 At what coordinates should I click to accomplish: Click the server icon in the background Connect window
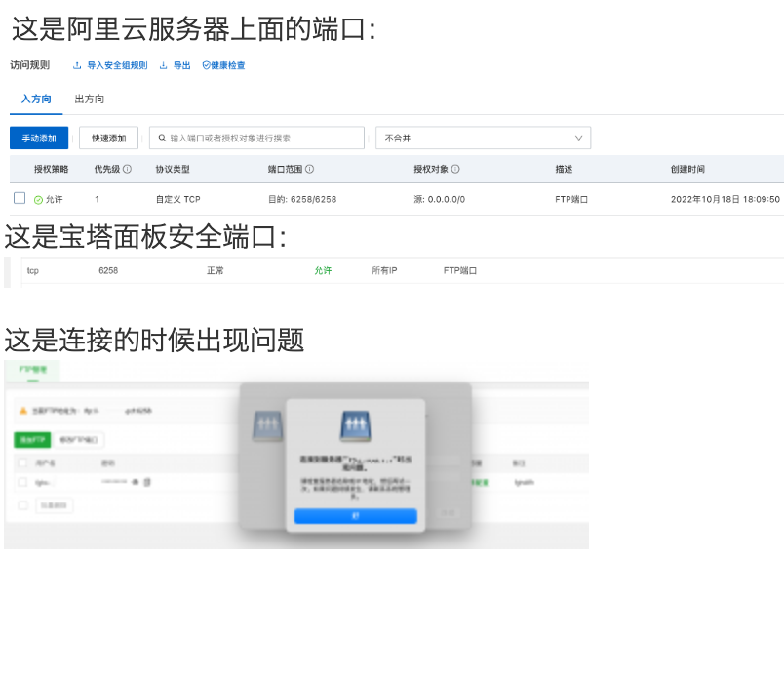(268, 426)
